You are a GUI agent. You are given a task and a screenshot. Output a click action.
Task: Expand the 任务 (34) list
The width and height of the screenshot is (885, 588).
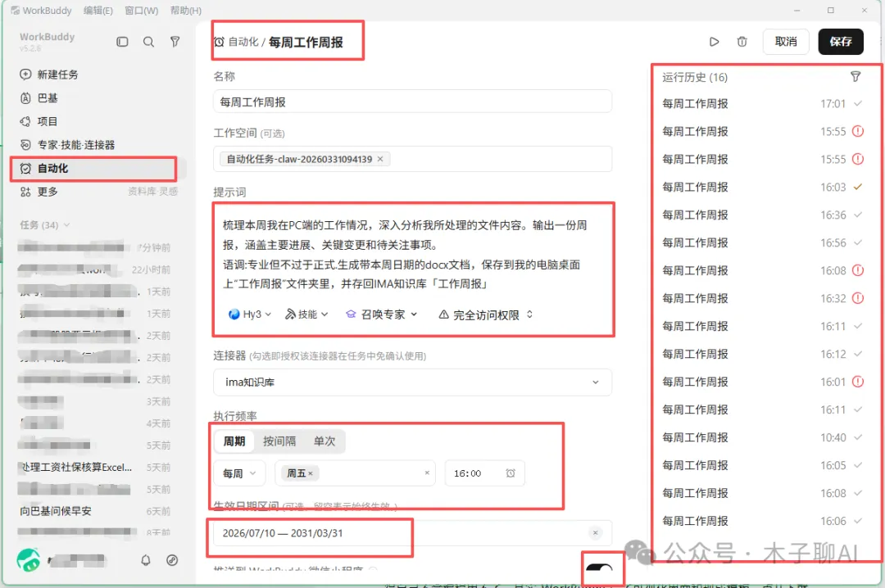click(x=45, y=225)
